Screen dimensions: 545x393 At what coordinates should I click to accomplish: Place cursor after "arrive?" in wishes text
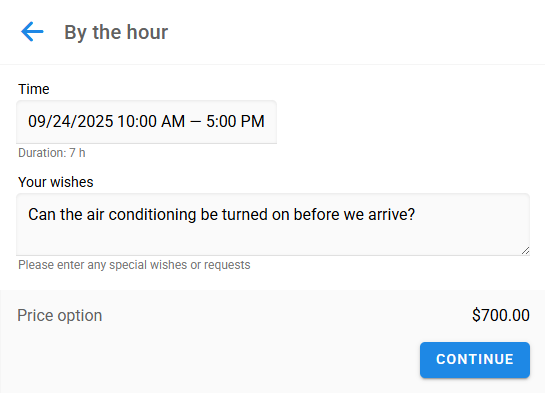coord(416,214)
